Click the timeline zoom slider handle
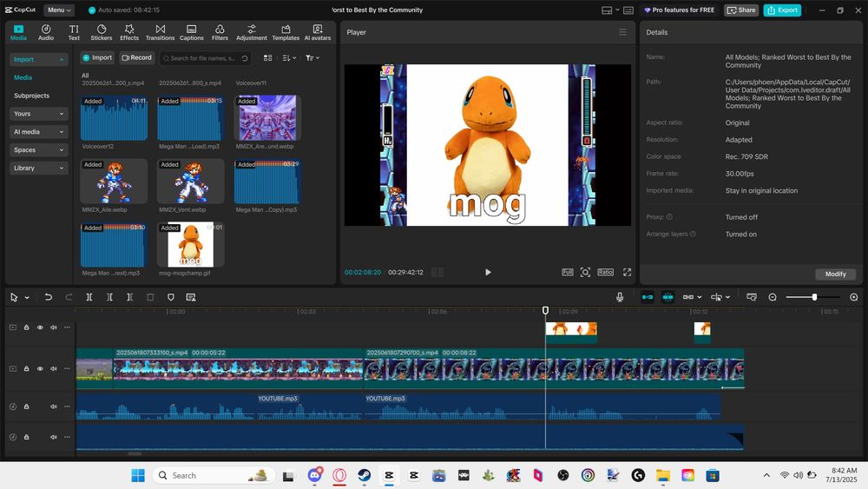 (x=814, y=297)
